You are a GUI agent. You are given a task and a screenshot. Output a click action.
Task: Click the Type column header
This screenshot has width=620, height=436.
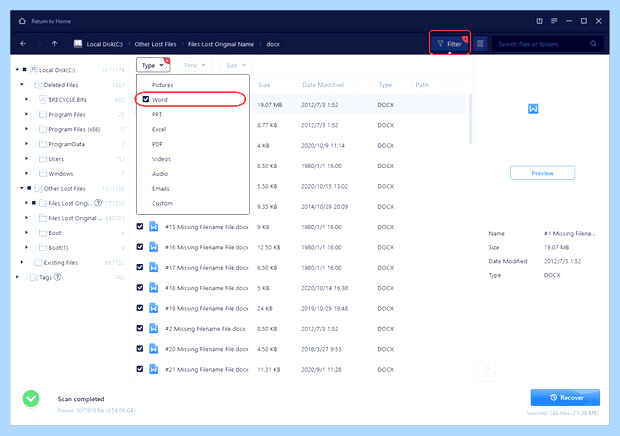[385, 85]
